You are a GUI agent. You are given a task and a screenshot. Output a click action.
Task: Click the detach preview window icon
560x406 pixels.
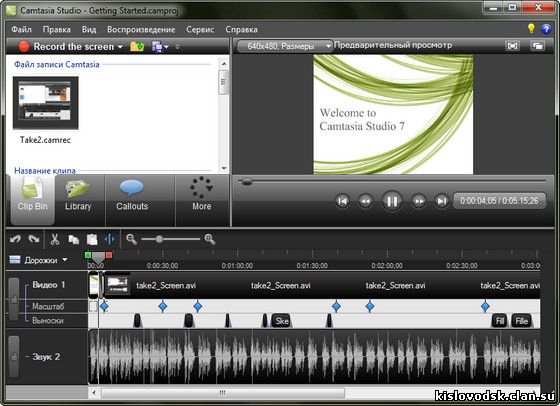[538, 46]
